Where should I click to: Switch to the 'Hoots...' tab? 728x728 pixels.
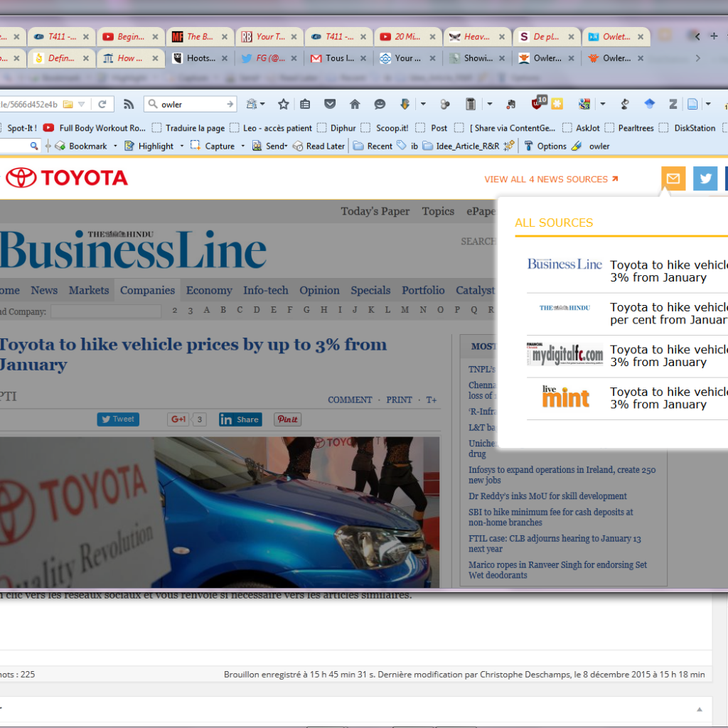click(x=200, y=58)
